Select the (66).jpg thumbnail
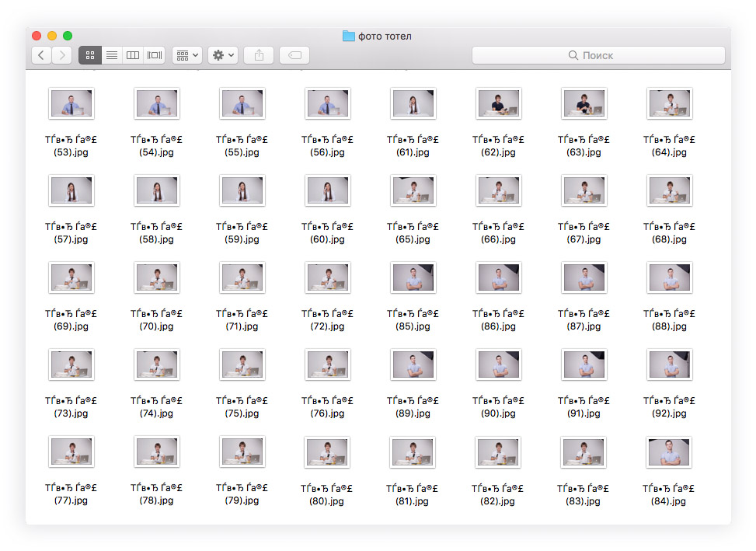This screenshot has width=756, height=551. [499, 190]
